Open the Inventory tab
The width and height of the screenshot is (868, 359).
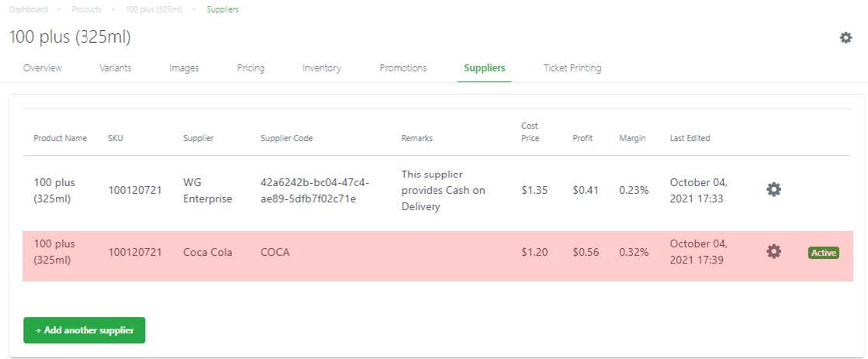pyautogui.click(x=322, y=68)
